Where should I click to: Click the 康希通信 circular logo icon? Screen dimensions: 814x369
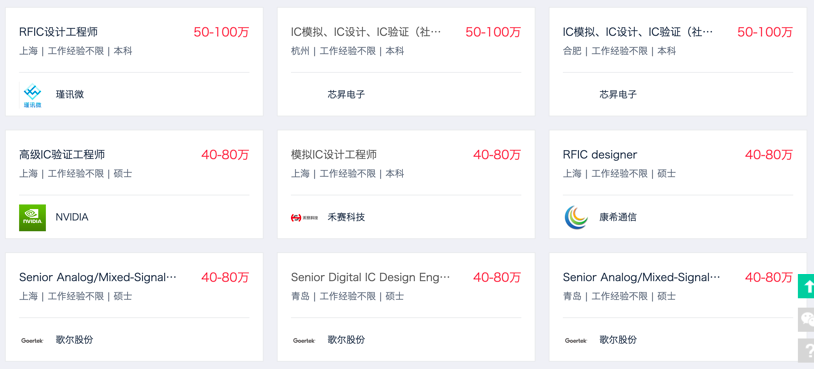[576, 217]
